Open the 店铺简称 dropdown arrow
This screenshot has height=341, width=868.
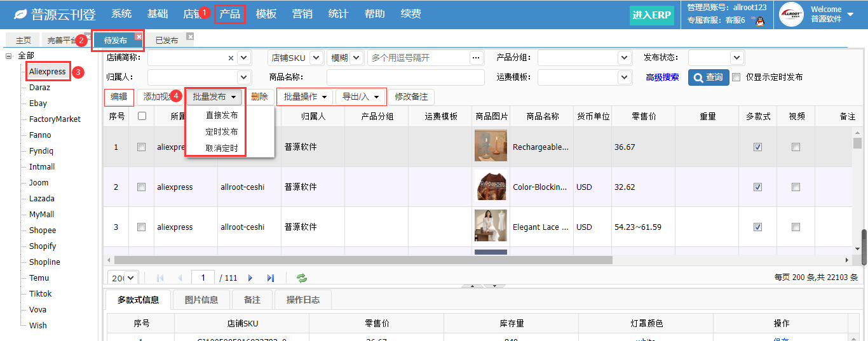pyautogui.click(x=244, y=58)
